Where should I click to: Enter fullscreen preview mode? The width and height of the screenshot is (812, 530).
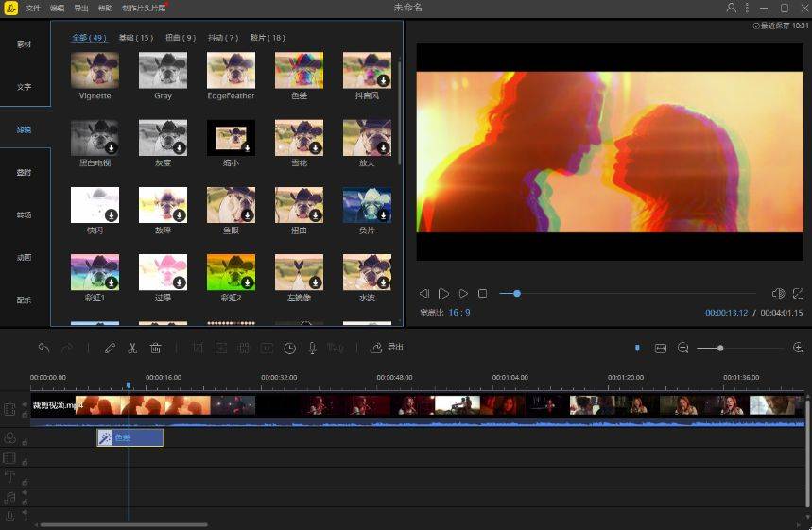pyautogui.click(x=799, y=294)
